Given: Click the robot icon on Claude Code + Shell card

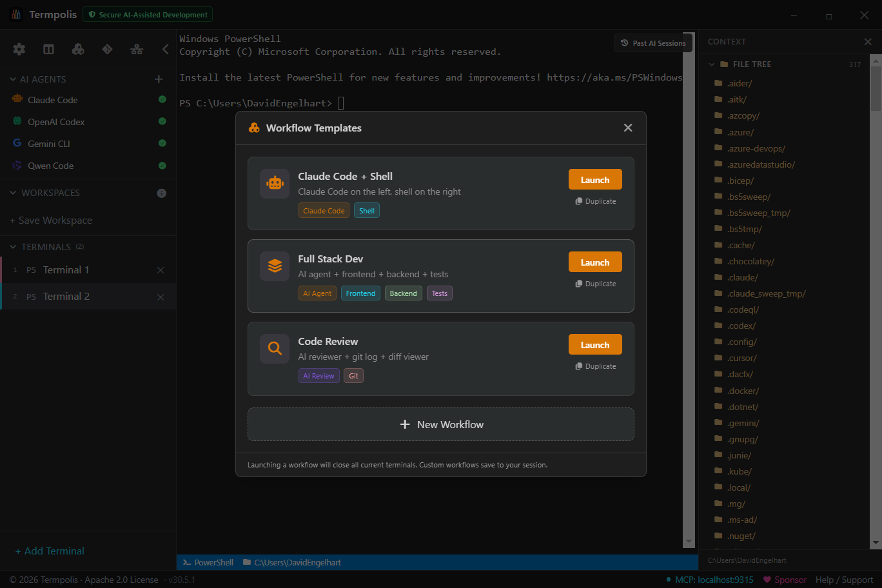Looking at the screenshot, I should (275, 184).
